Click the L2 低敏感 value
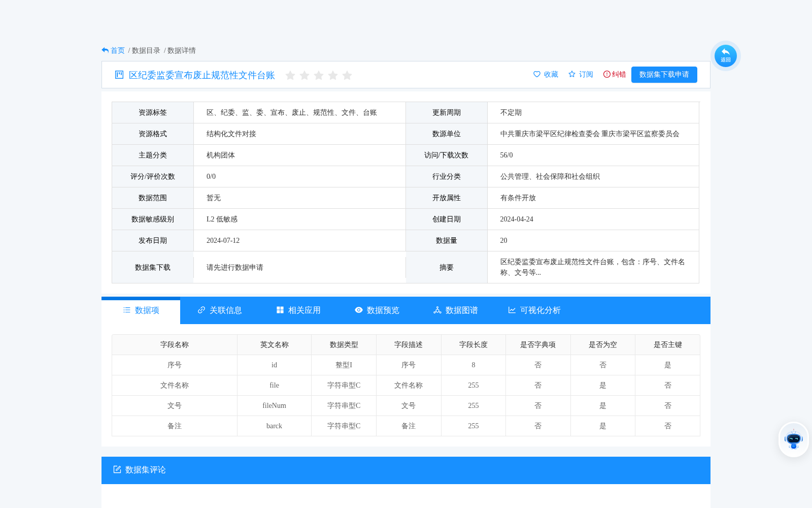The image size is (812, 508). 222,219
